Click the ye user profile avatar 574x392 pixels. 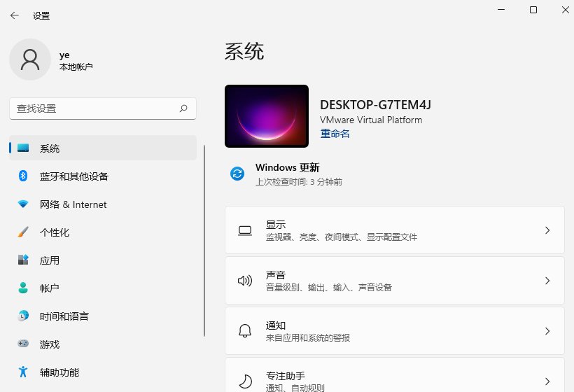(x=30, y=59)
